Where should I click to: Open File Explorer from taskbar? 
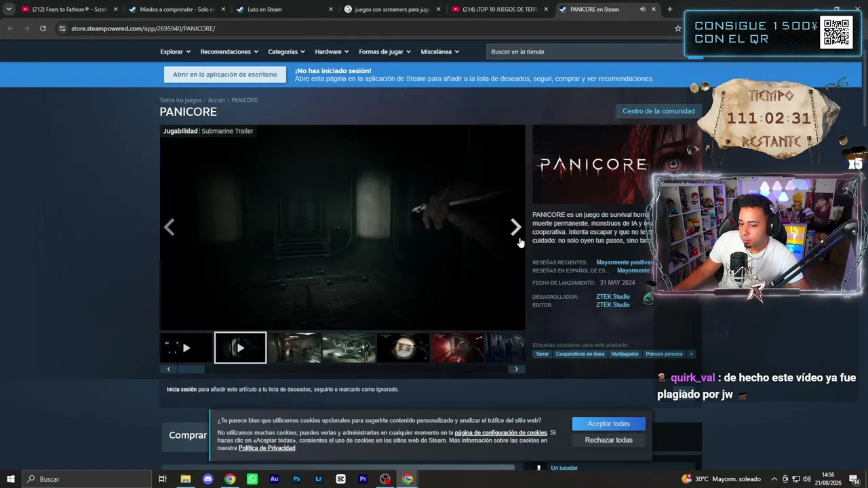(x=185, y=479)
